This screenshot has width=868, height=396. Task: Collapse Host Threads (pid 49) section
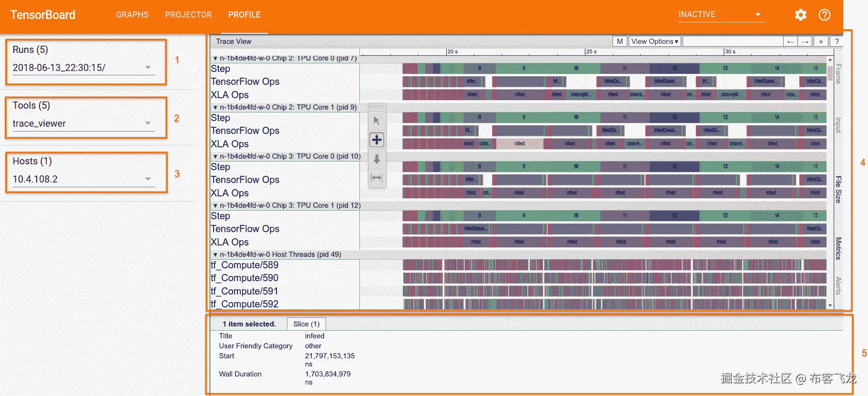215,254
